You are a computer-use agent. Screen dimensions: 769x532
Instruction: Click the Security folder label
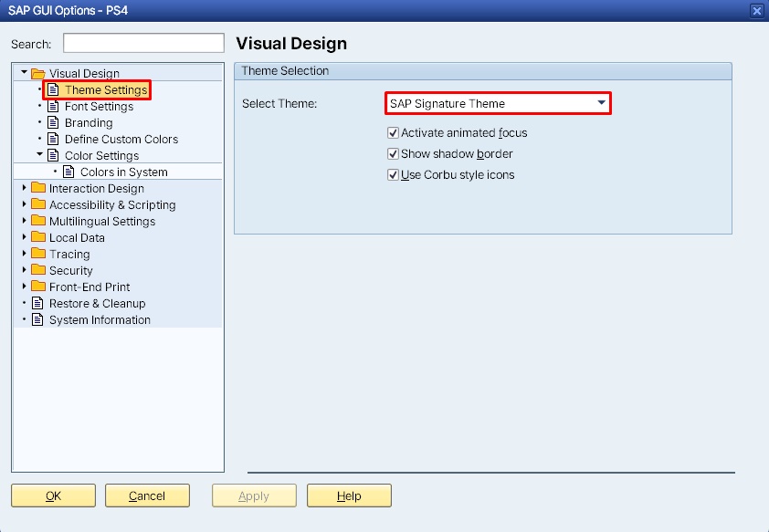[71, 270]
